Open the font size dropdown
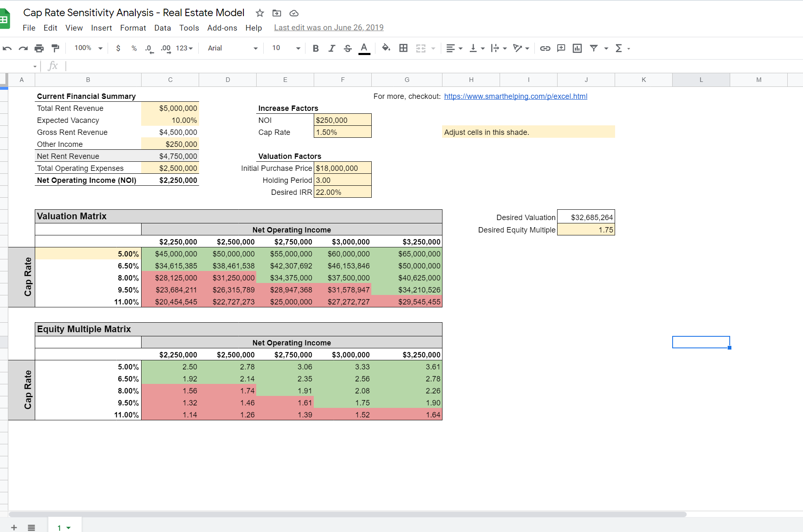Viewport: 803px width, 532px height. 285,48
